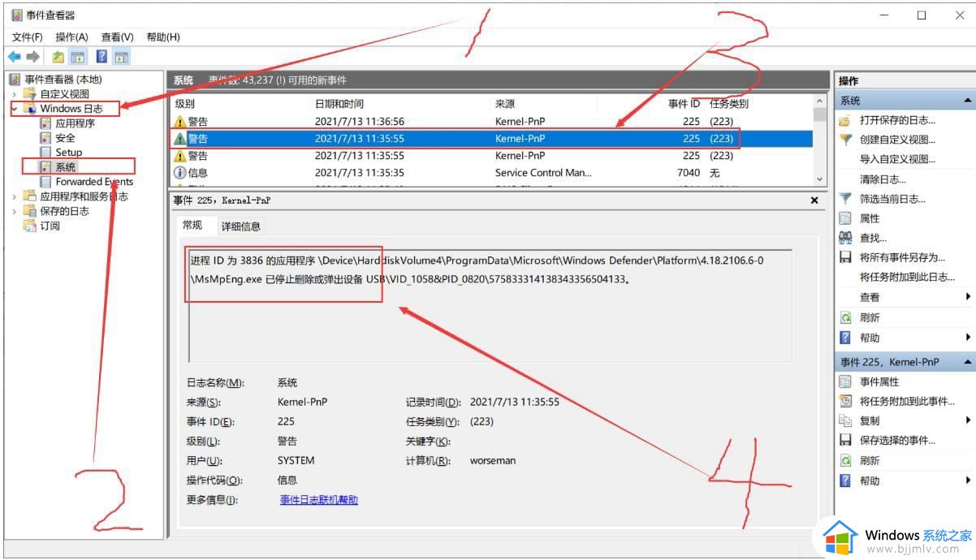This screenshot has height=560, width=976.
Task: Click the 筛选当前日志 funnel icon
Action: (845, 199)
